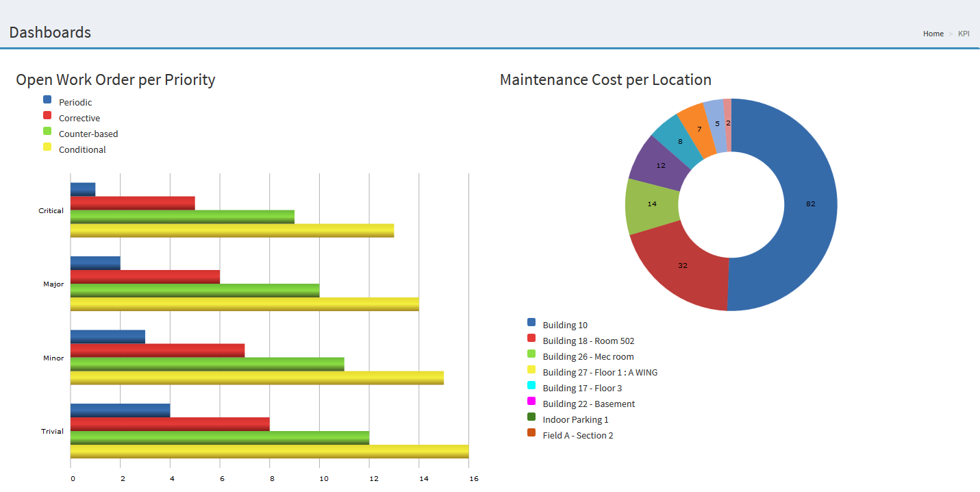Select Building 27 - Floor 1 : A WING label
This screenshot has width=980, height=492.
(600, 373)
